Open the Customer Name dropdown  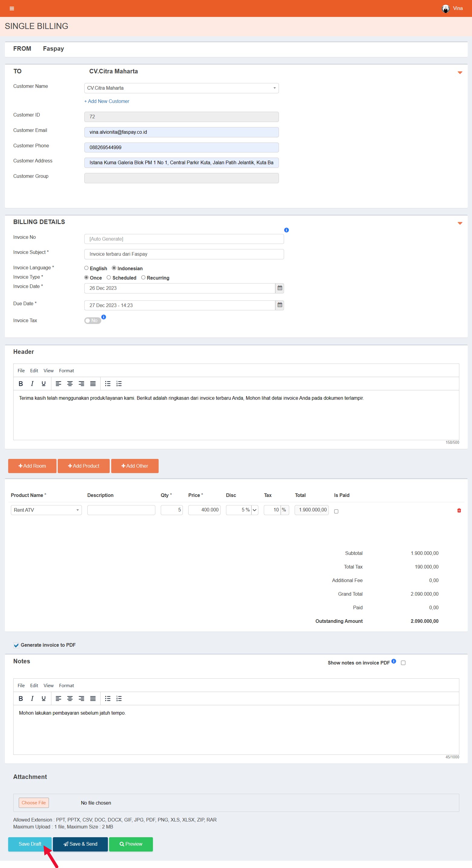tap(181, 88)
